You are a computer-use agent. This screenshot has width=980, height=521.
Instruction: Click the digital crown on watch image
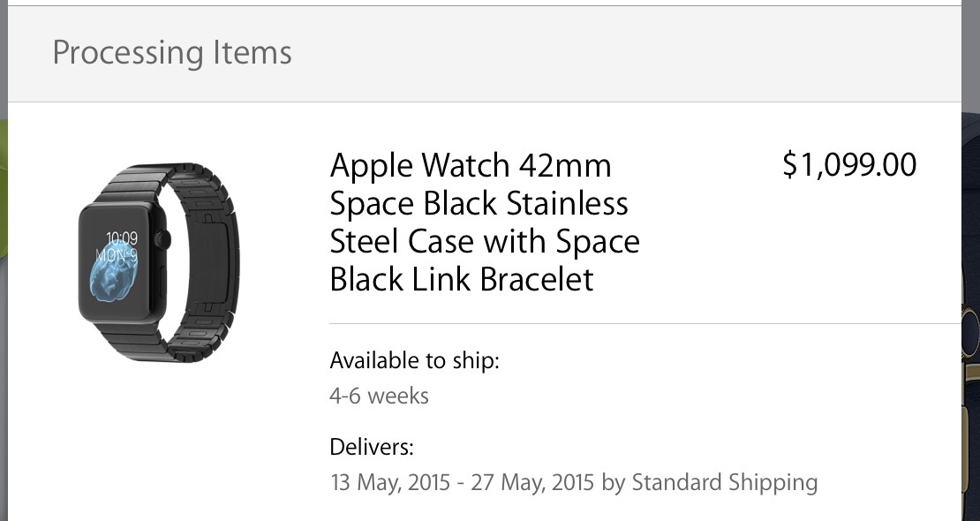click(163, 238)
